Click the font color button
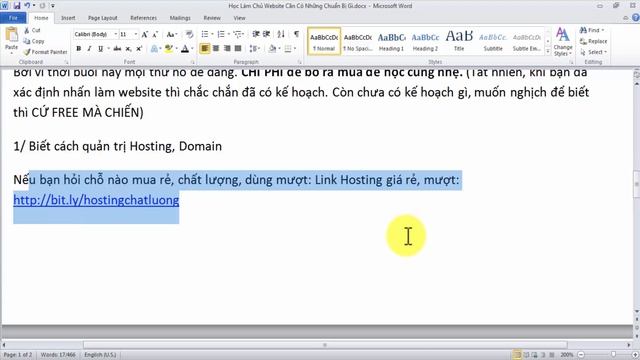640x360 pixels. pyautogui.click(x=185, y=49)
